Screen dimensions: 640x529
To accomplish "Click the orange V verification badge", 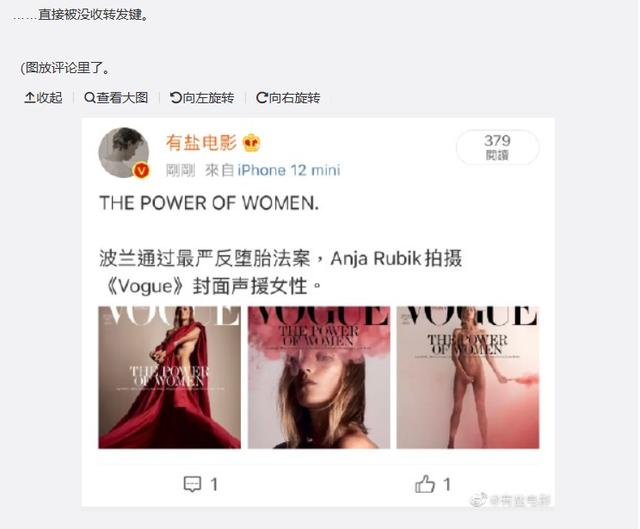I will point(141,170).
